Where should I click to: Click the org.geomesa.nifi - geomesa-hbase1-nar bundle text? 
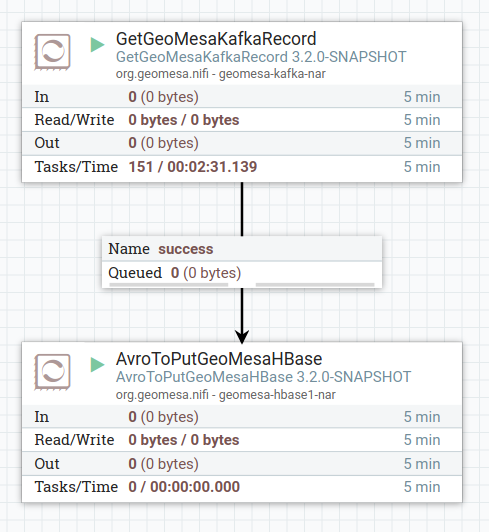click(226, 395)
